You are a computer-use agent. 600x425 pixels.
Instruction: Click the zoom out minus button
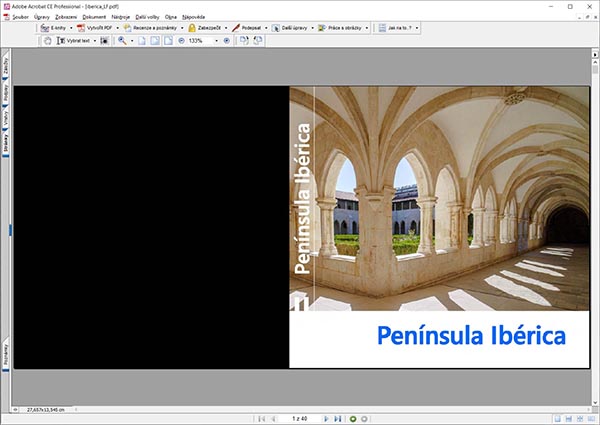(181, 41)
